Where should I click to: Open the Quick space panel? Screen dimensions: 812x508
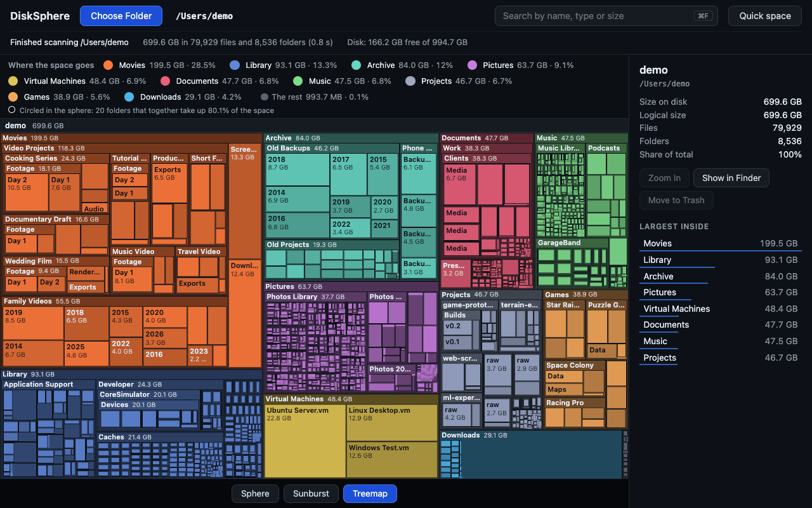coord(765,16)
